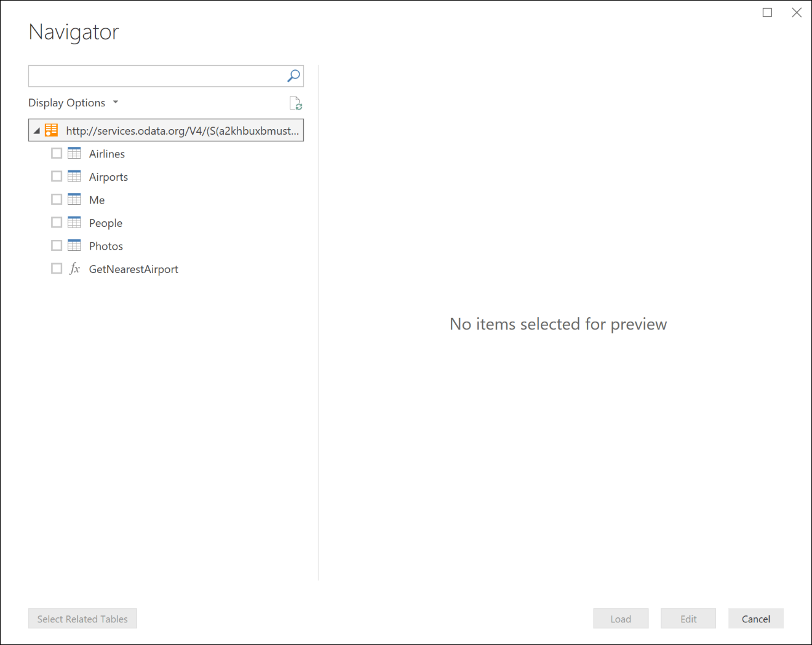Click the OData feed source icon

click(50, 130)
